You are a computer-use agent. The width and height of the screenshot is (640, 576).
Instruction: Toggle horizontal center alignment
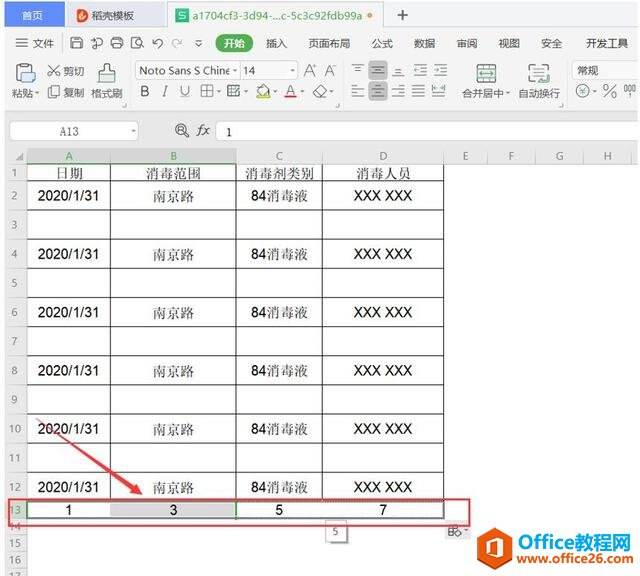tap(378, 91)
